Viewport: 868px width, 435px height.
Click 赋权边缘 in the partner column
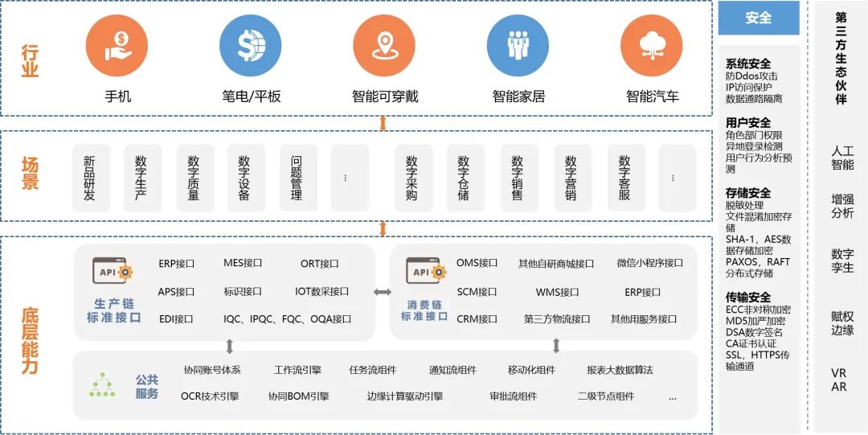click(842, 323)
